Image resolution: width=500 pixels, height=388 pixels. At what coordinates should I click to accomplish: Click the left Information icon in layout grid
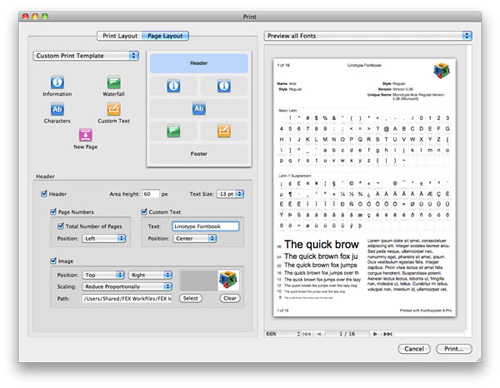coord(173,86)
